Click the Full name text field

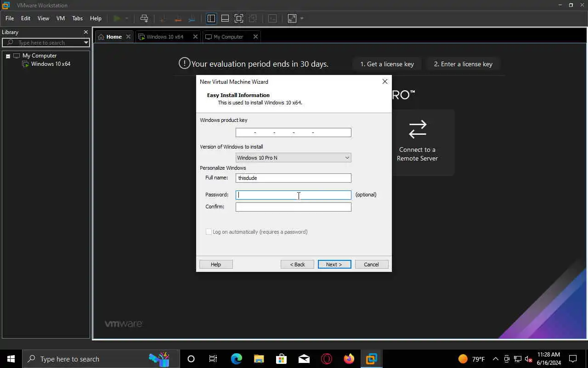[x=293, y=178]
